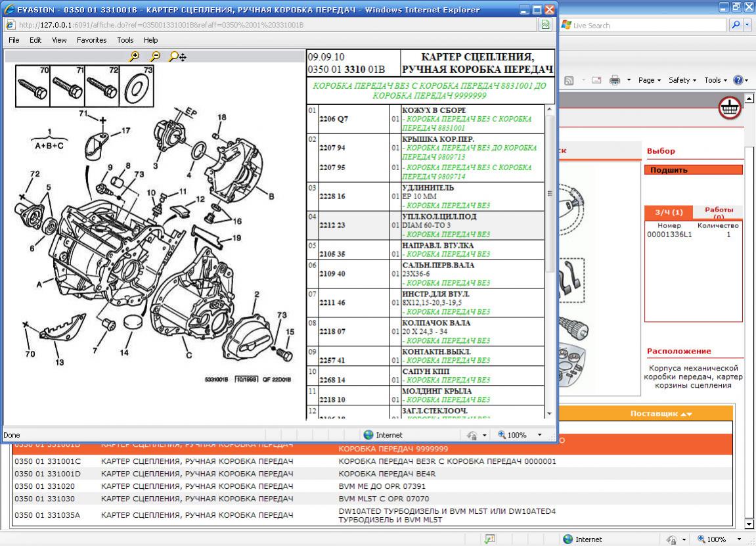
Task: Click parts list scrollbar up arrow
Action: pos(549,110)
